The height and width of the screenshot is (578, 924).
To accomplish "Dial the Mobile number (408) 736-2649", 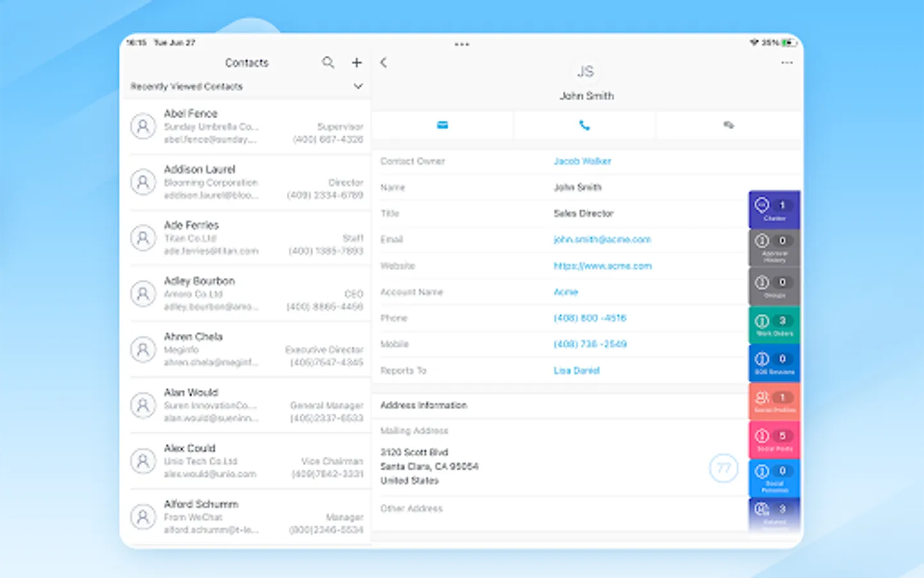I will point(590,344).
